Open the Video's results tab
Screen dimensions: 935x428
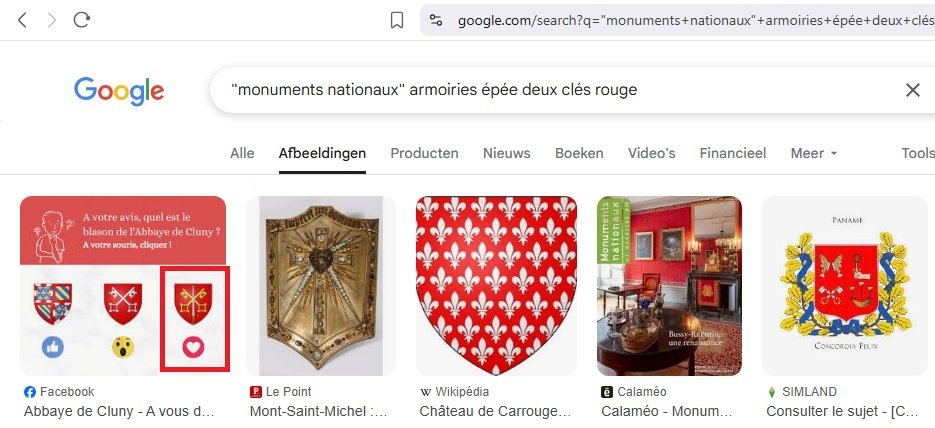coord(651,153)
